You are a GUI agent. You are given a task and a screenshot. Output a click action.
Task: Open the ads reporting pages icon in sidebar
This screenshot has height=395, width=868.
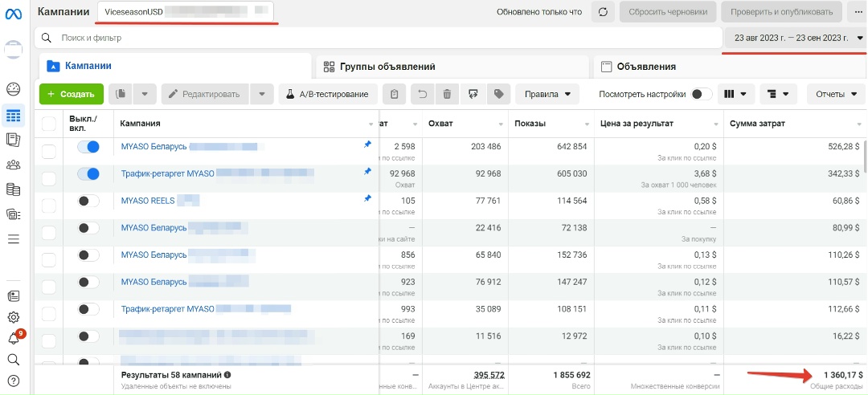point(14,140)
